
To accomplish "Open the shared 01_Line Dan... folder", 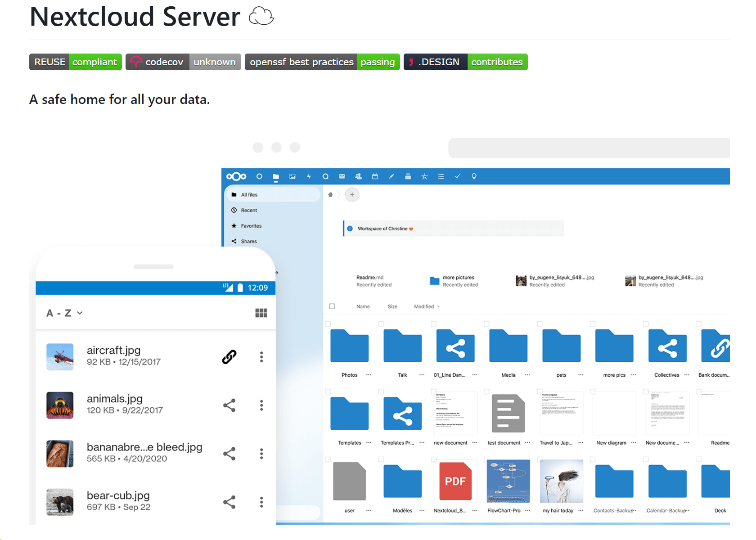I will tap(455, 346).
